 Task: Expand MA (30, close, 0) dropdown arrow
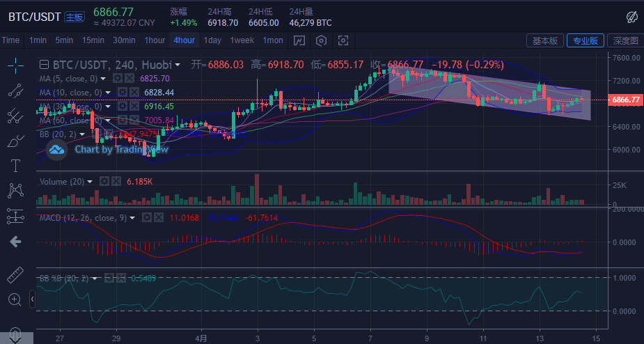pyautogui.click(x=108, y=107)
